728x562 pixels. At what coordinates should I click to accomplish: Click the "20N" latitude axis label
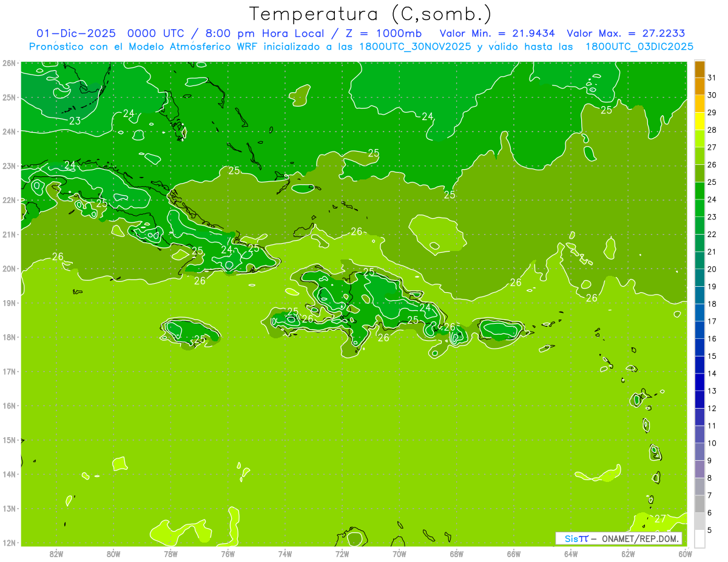tap(8, 269)
